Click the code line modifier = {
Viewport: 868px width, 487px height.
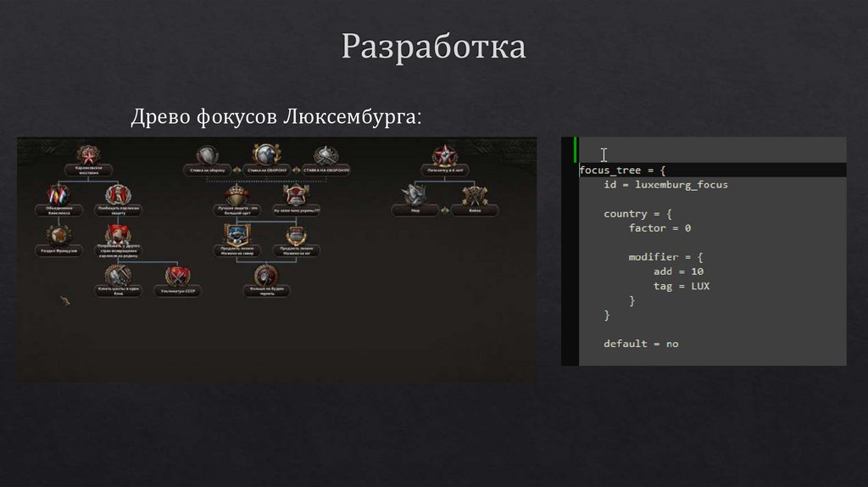[666, 257]
